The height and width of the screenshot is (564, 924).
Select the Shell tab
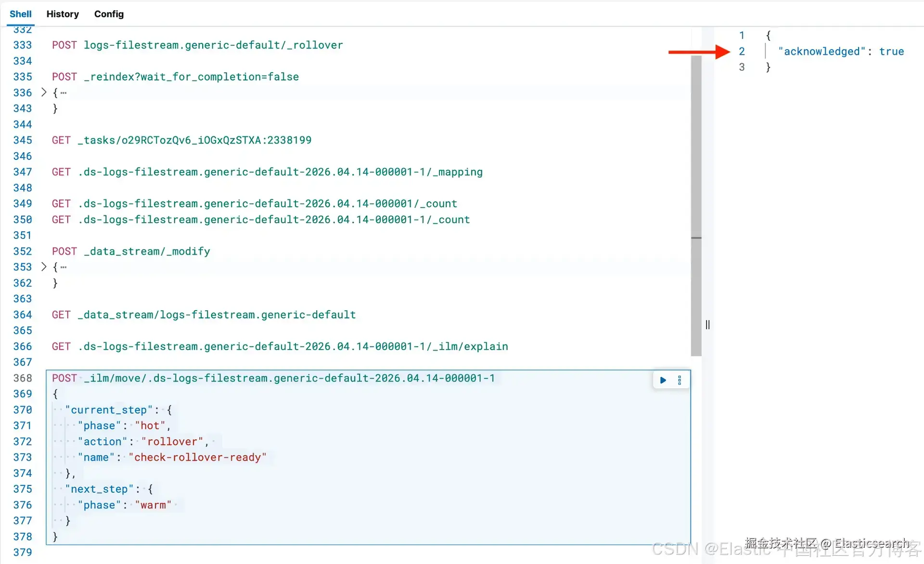point(20,14)
